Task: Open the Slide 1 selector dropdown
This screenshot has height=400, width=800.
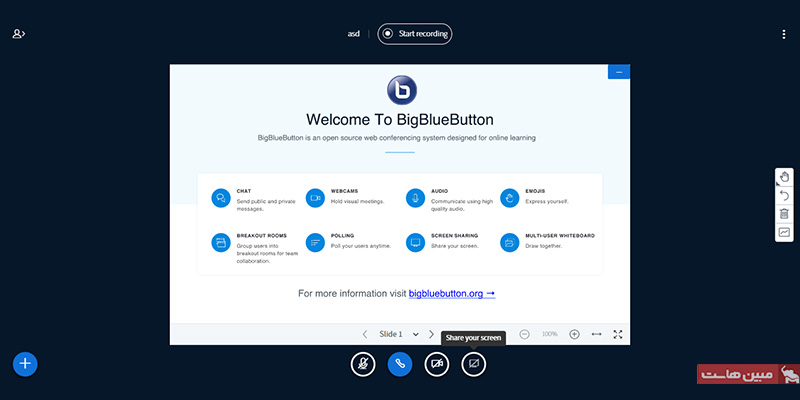Action: [399, 334]
